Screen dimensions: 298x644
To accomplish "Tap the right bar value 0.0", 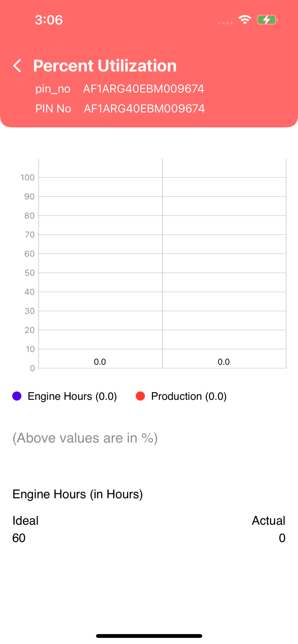I will click(x=224, y=362).
